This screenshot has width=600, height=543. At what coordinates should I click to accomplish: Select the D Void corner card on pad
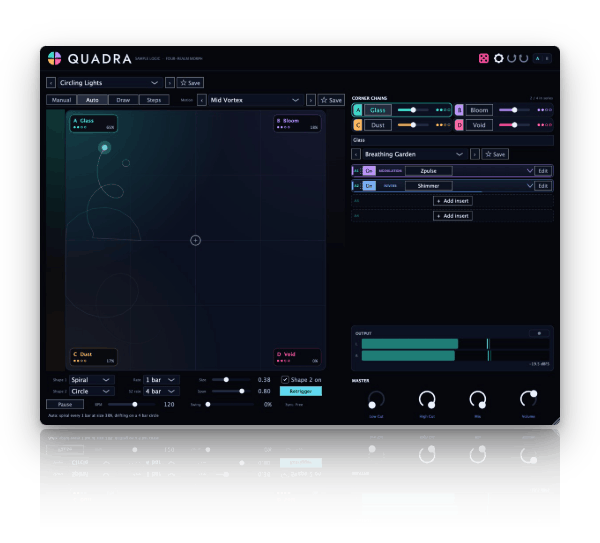coord(297,357)
